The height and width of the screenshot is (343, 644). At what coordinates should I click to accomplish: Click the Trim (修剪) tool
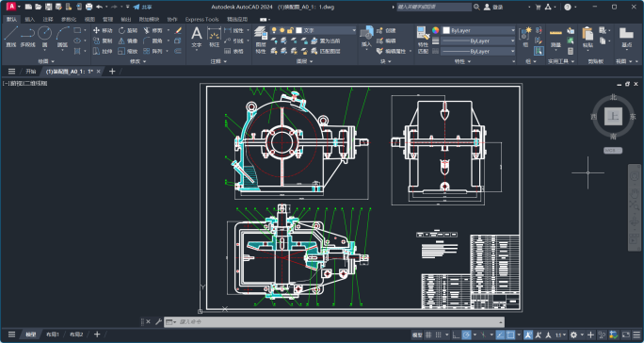153,30
